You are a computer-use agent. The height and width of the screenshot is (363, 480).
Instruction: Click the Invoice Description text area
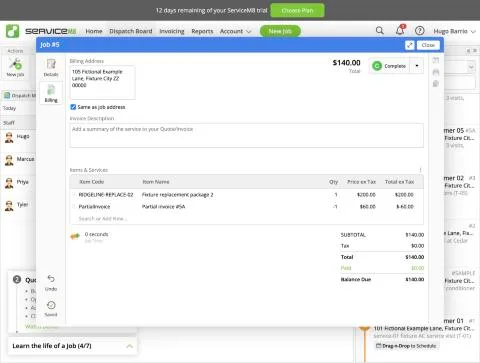247,135
